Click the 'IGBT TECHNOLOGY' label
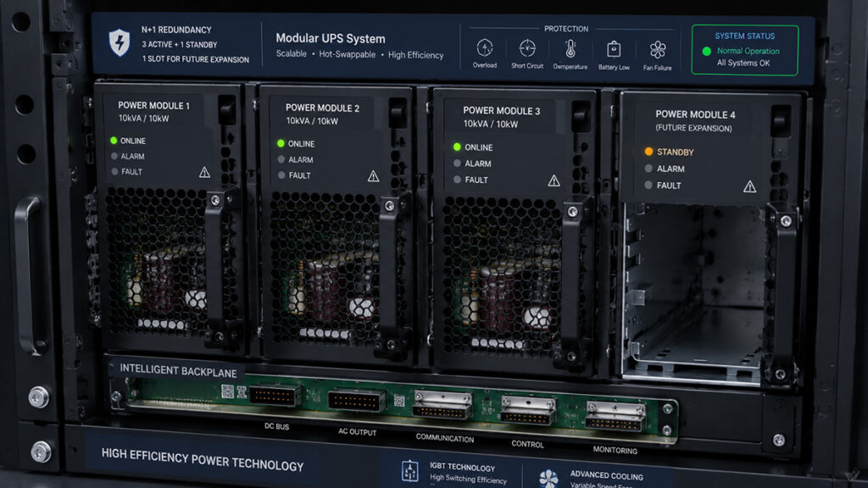The height and width of the screenshot is (488, 868). click(462, 467)
